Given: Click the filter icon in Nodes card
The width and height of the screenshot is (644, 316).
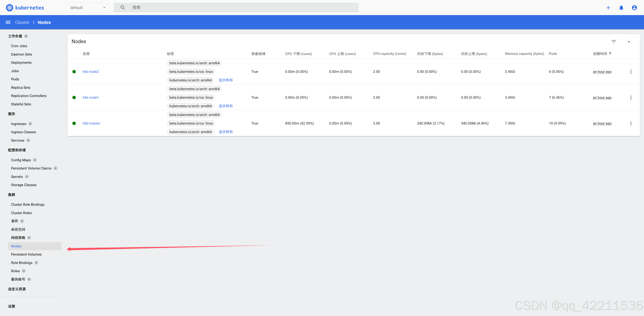Looking at the screenshot, I should click(x=613, y=41).
